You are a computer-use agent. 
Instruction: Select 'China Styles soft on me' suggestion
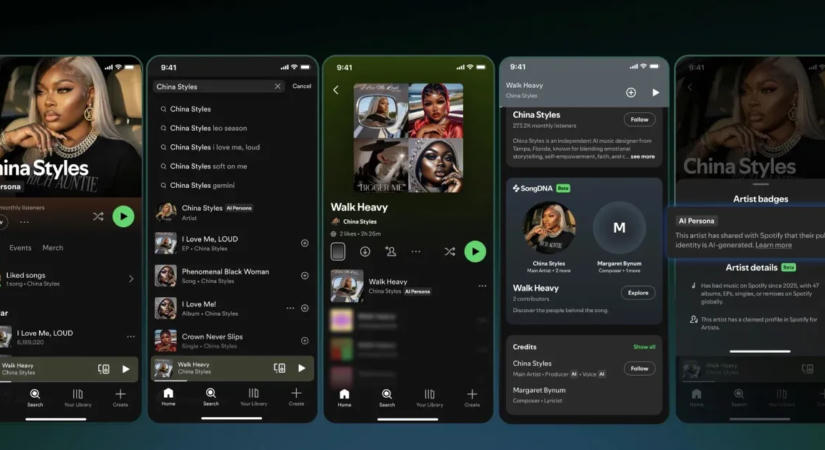click(x=204, y=166)
